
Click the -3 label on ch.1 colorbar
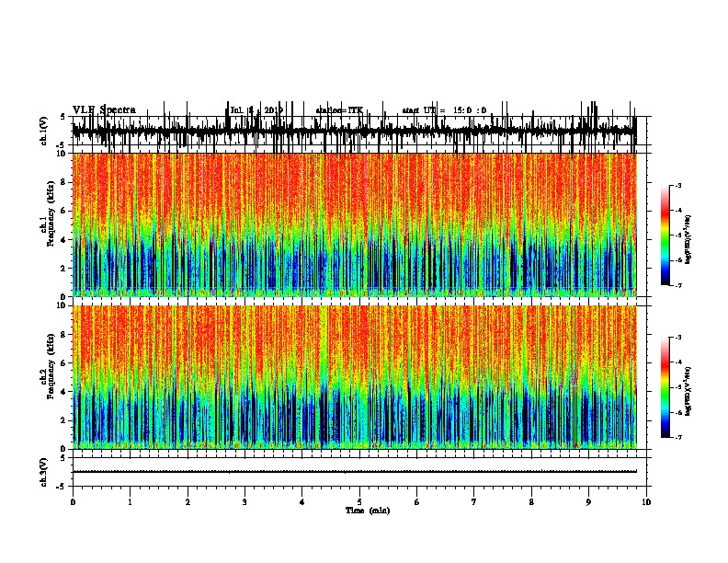[678, 185]
